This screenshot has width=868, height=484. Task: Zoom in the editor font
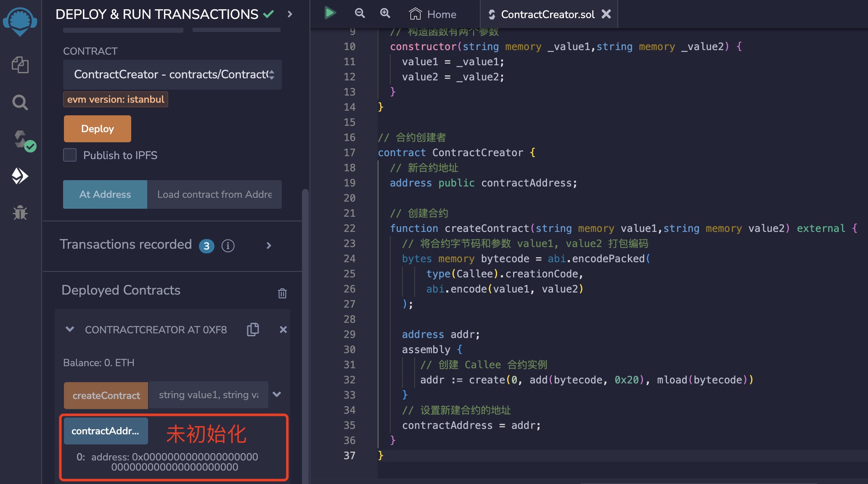[x=385, y=13]
